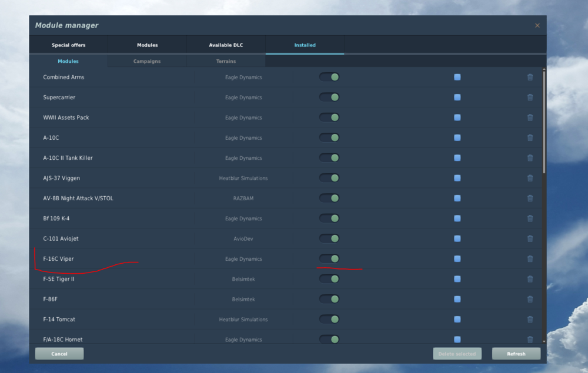
Task: Click Heatblur Simulations in AJS-37 Viggen row
Action: (243, 178)
